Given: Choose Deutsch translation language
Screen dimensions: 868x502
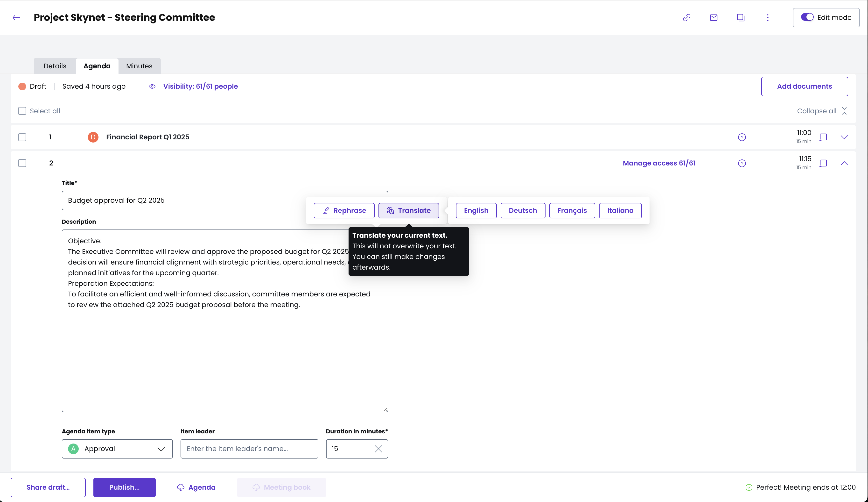Looking at the screenshot, I should pos(523,211).
